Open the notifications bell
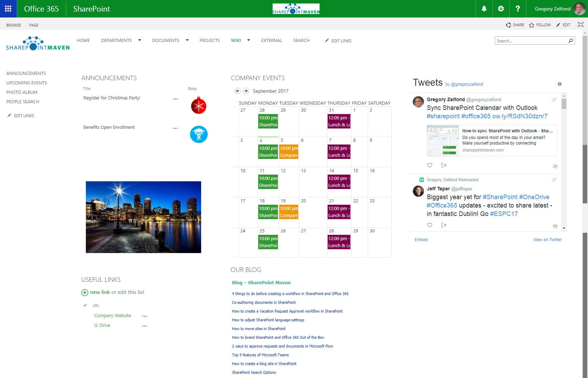588x378 pixels. (x=484, y=9)
